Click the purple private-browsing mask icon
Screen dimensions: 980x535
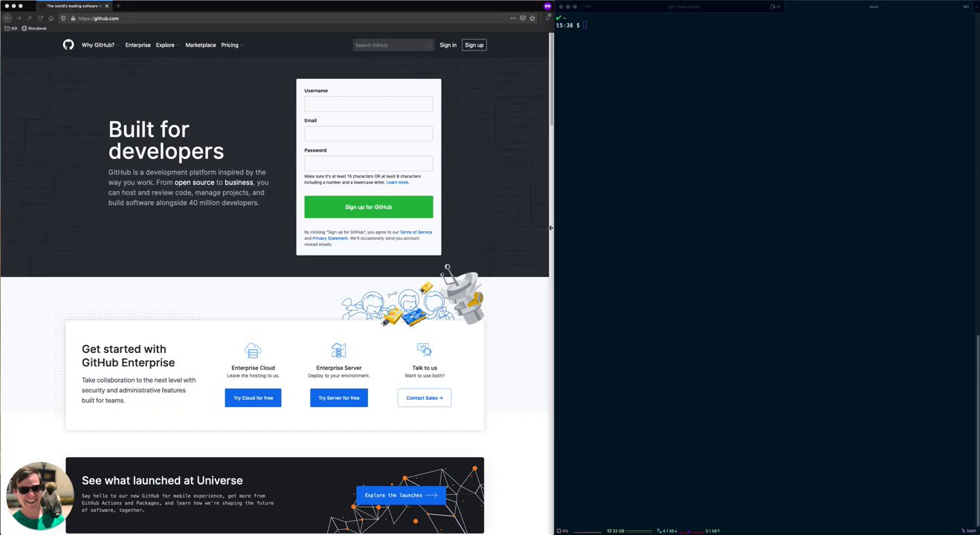[x=547, y=6]
